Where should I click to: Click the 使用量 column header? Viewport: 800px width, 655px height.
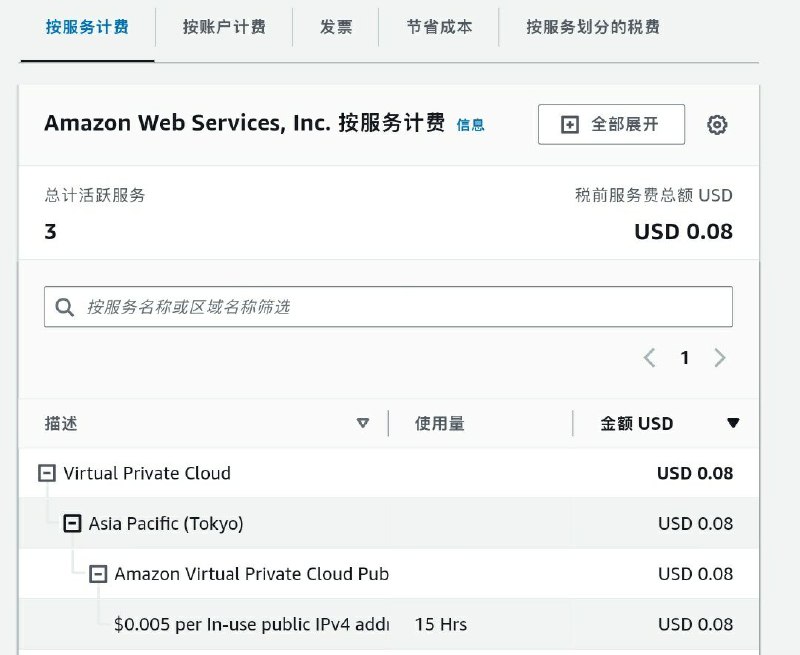(440, 423)
